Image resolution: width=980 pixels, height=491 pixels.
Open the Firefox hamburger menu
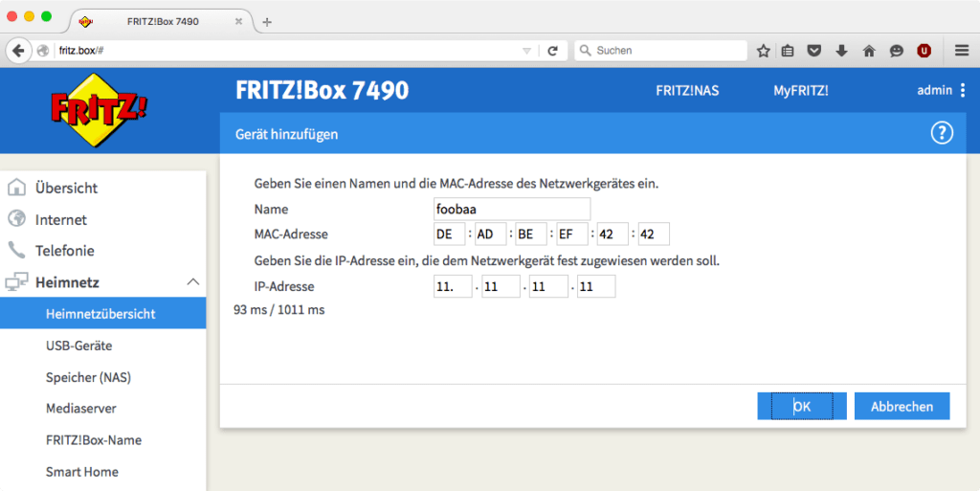click(962, 51)
